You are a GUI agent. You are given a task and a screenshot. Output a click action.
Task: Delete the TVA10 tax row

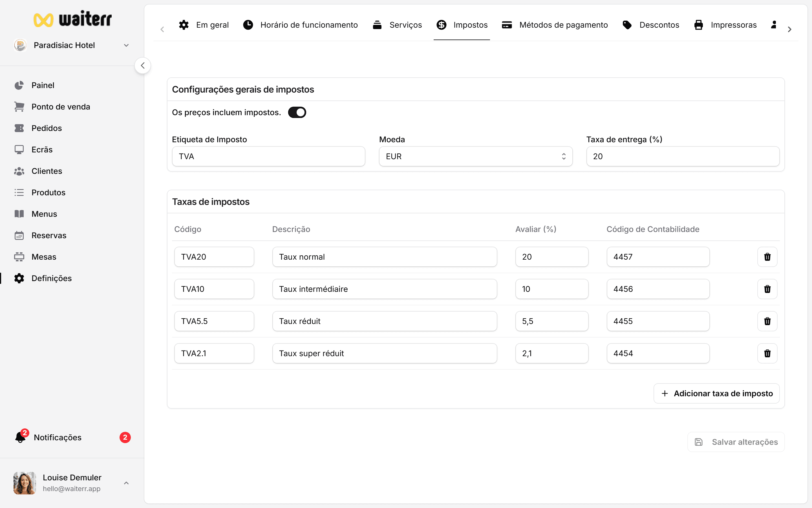pyautogui.click(x=767, y=289)
